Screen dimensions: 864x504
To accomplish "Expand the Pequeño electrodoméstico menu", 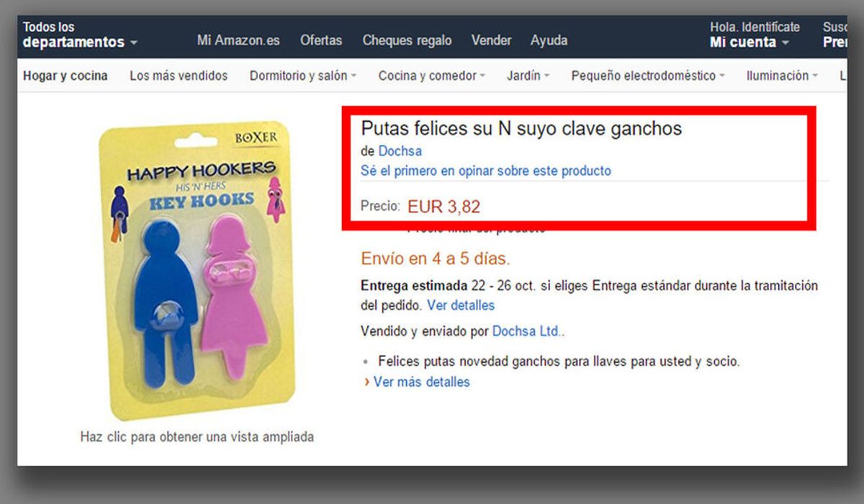I will point(648,76).
